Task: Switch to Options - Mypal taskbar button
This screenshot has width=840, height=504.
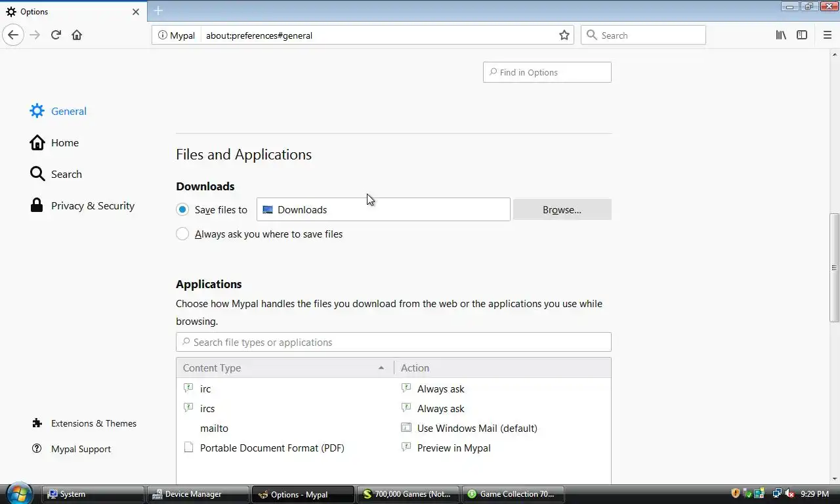Action: 303,494
